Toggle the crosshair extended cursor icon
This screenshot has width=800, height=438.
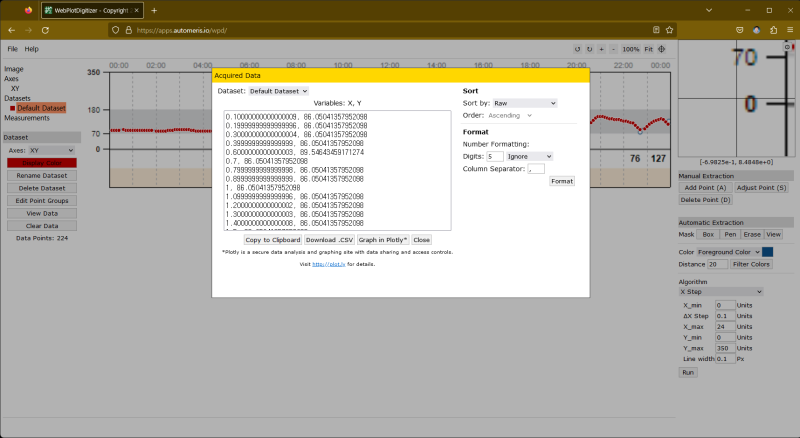[662, 48]
